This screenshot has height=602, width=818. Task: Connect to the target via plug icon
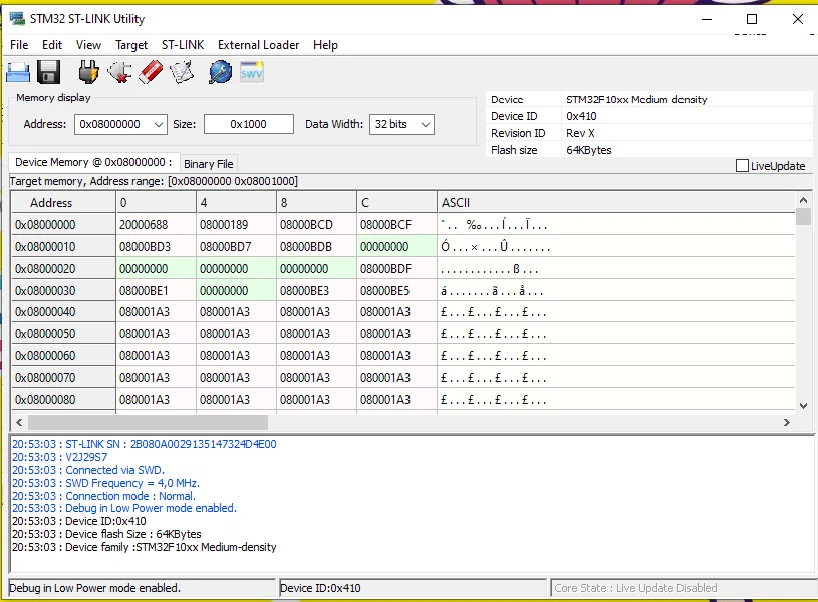pyautogui.click(x=89, y=72)
